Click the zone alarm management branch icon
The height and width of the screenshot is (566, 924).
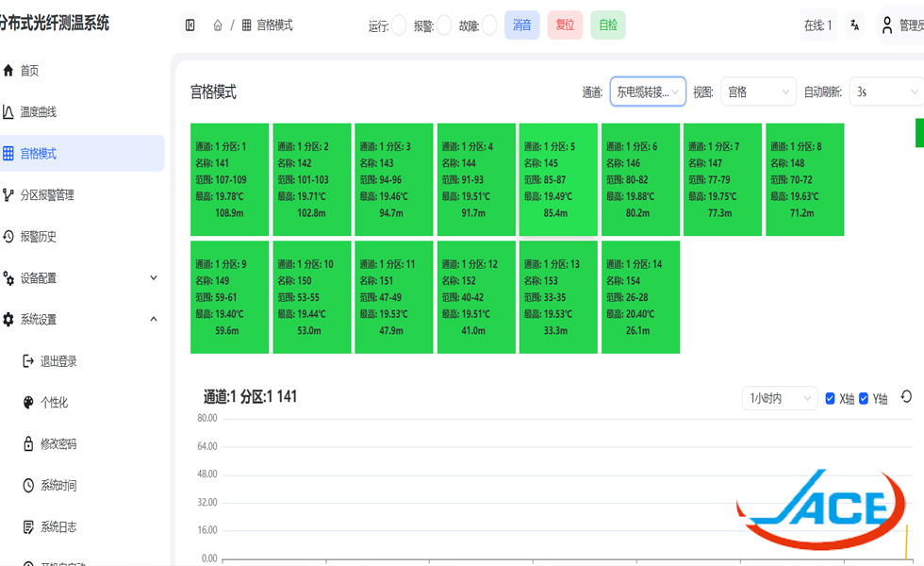[x=8, y=195]
